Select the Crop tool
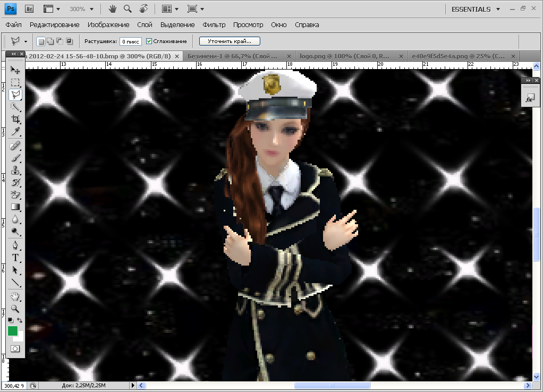543x392 pixels. (x=15, y=119)
